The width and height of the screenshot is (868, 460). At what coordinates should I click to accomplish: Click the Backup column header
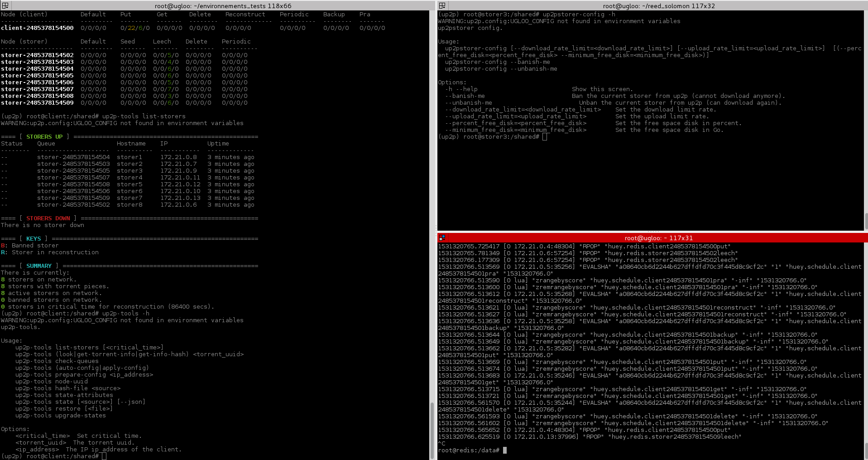334,15
